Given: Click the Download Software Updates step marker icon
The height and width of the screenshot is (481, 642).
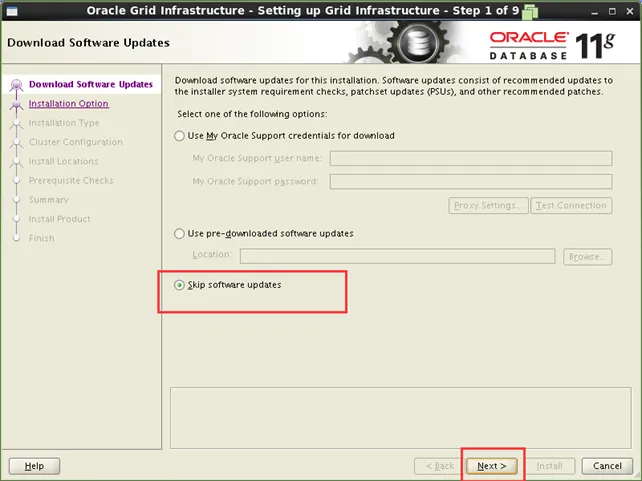Looking at the screenshot, I should coord(16,85).
